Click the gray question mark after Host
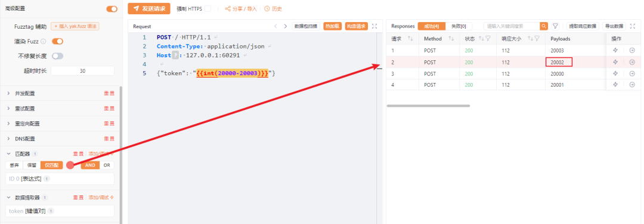Screen dimensions: 644x224 [x=175, y=55]
